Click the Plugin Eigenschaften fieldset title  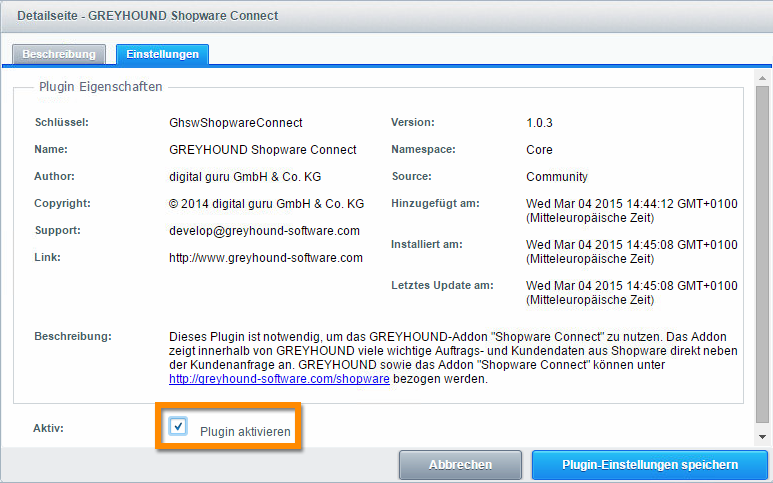pyautogui.click(x=101, y=87)
